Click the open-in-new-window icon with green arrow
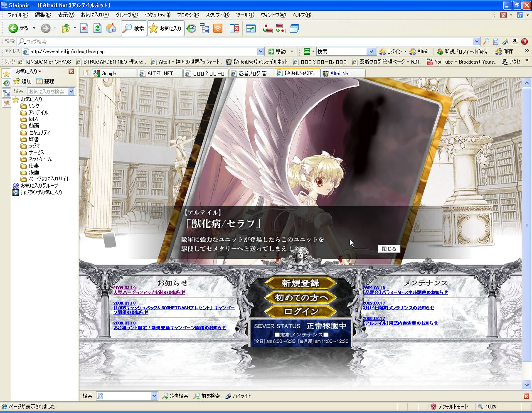Image resolution: width=532 pixels, height=413 pixels. click(251, 28)
